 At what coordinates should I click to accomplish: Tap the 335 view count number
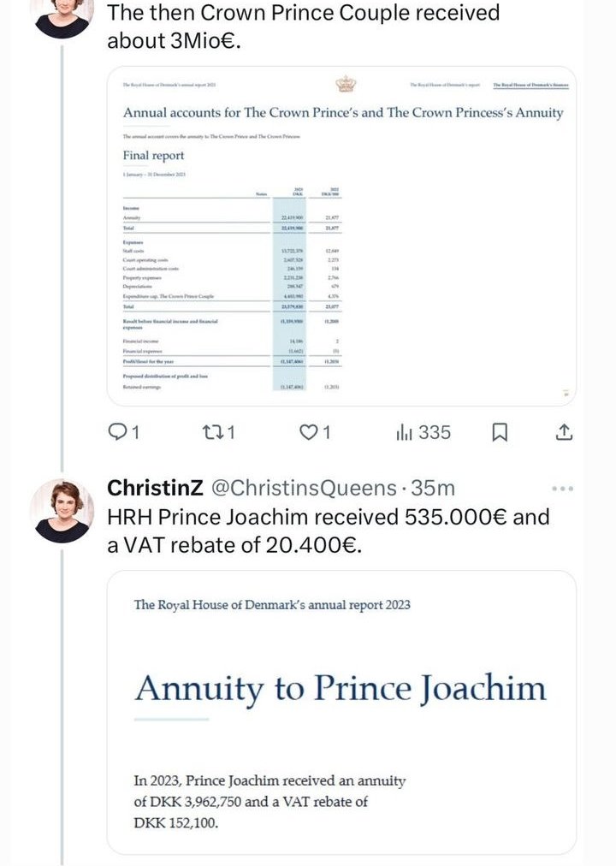click(435, 433)
